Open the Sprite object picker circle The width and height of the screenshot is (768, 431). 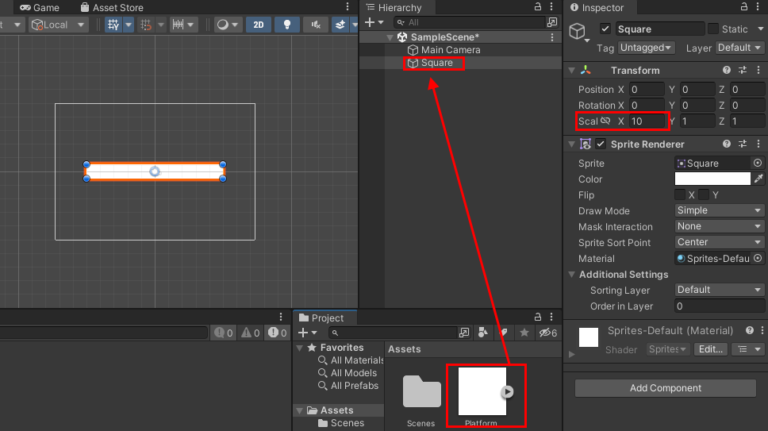pos(757,163)
